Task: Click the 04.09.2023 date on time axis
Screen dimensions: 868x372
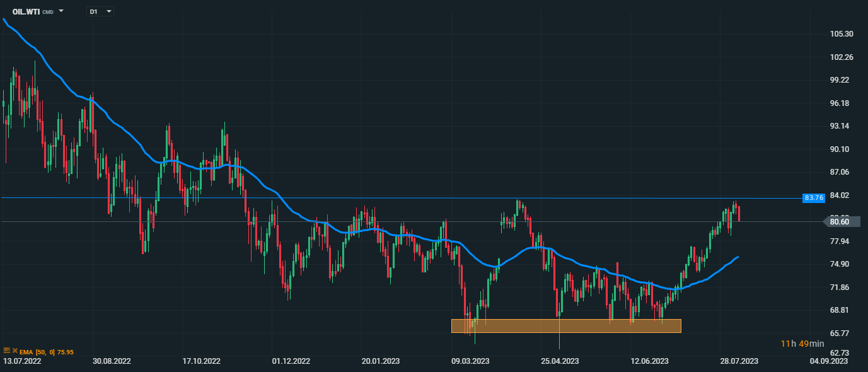Action: 829,361
